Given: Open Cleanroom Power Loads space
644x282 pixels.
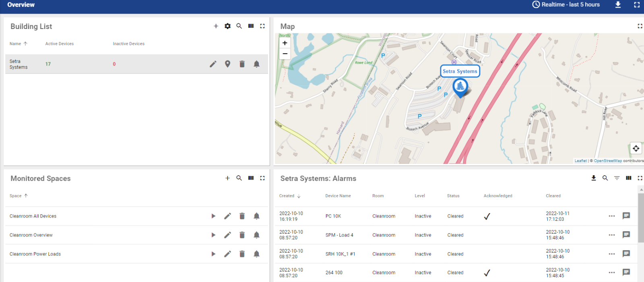Looking at the screenshot, I should [x=213, y=254].
